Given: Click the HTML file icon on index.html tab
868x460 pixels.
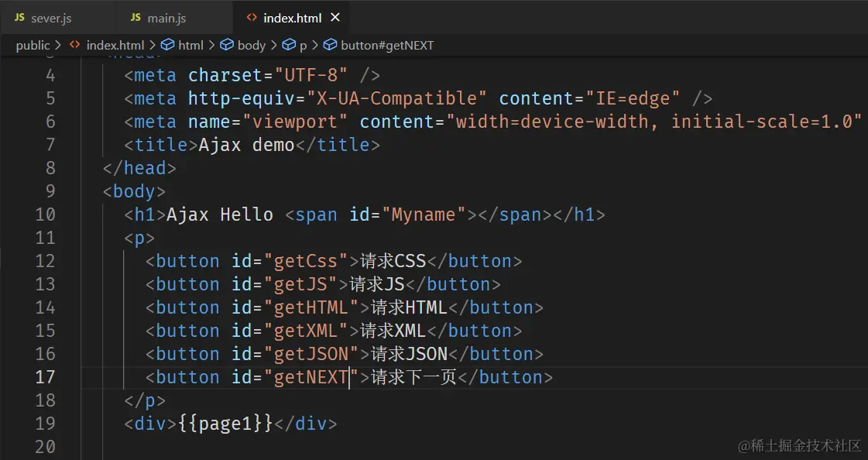Looking at the screenshot, I should click(252, 18).
